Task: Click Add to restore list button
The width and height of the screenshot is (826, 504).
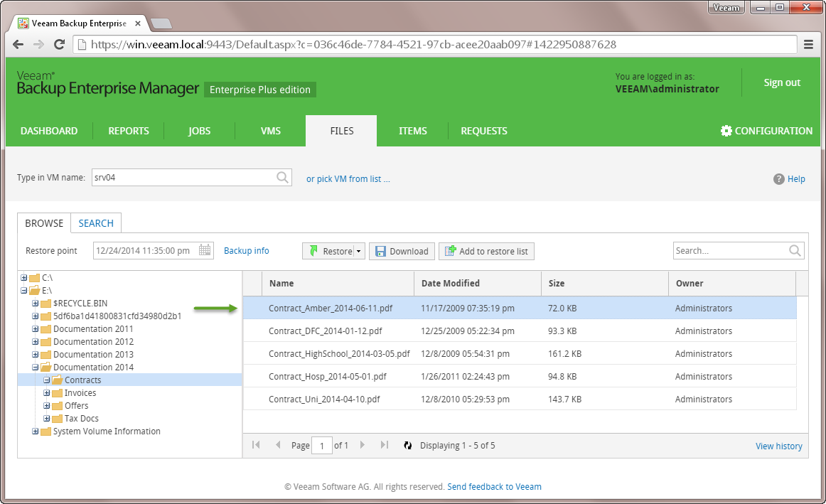Action: tap(486, 251)
